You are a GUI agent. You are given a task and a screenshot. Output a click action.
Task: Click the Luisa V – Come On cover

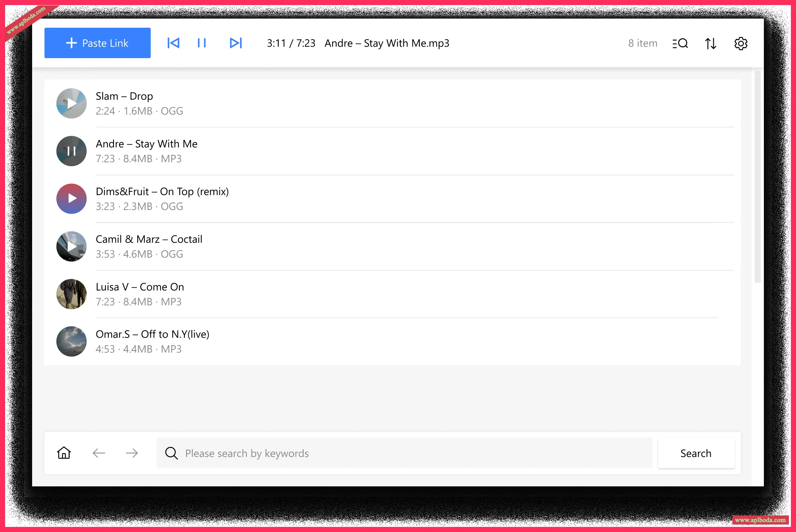pos(71,294)
